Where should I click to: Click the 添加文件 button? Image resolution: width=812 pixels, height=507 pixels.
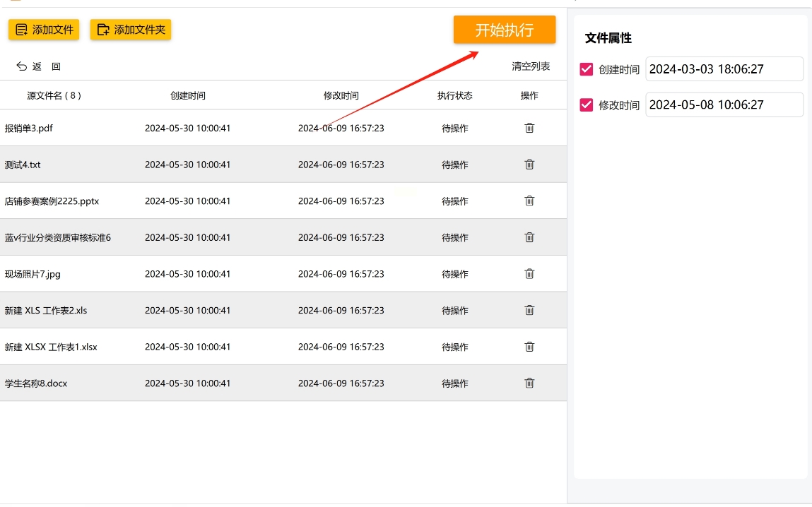(44, 30)
